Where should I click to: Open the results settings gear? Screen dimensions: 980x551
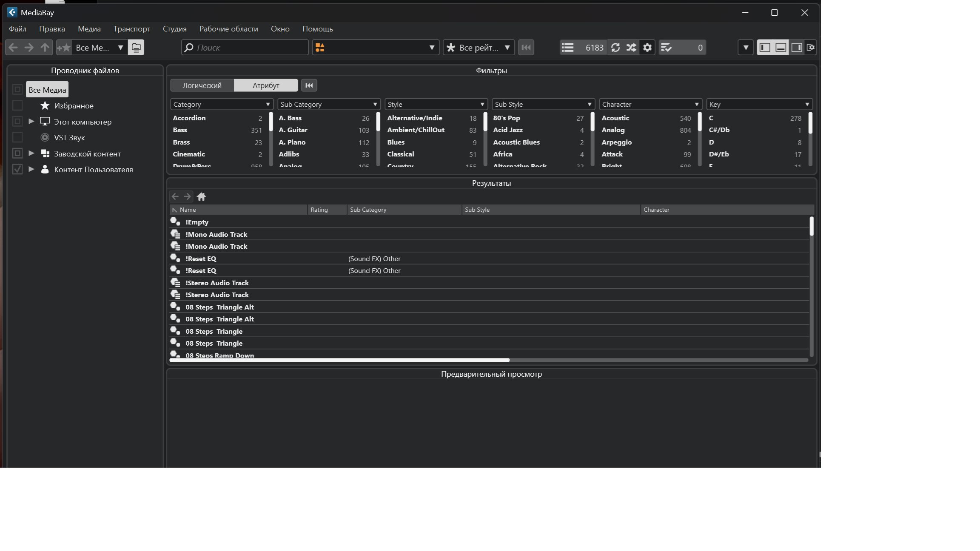click(x=647, y=48)
